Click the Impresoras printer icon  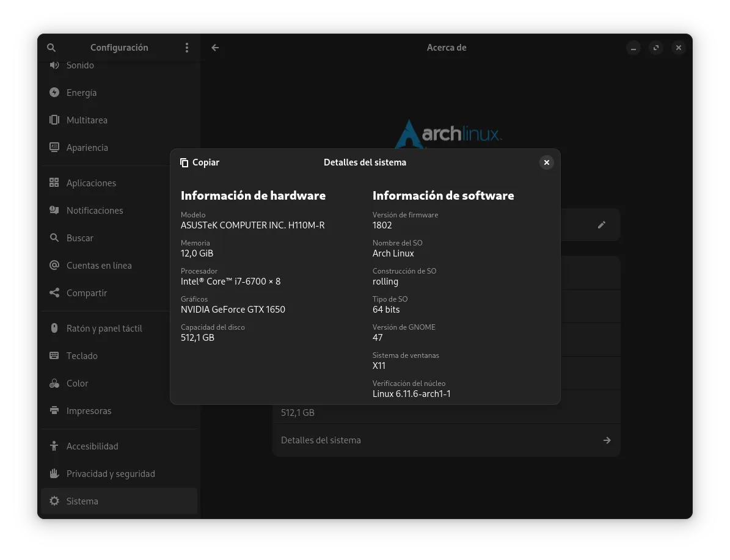point(54,410)
